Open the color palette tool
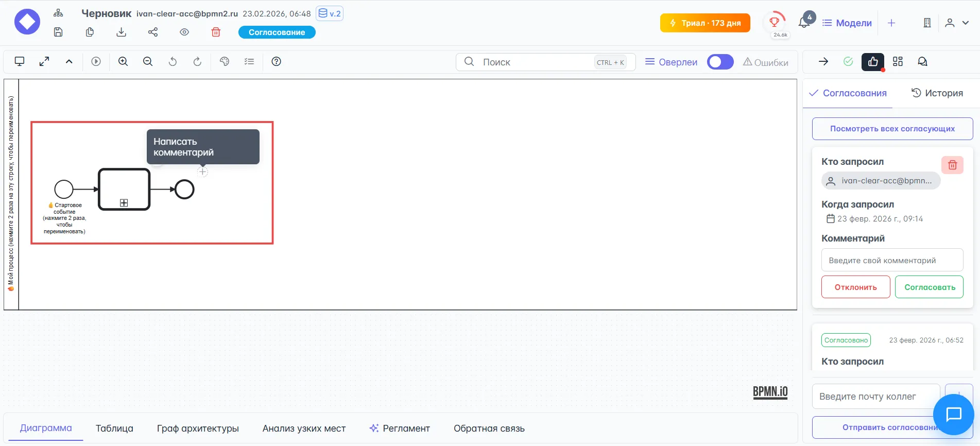 pyautogui.click(x=225, y=62)
